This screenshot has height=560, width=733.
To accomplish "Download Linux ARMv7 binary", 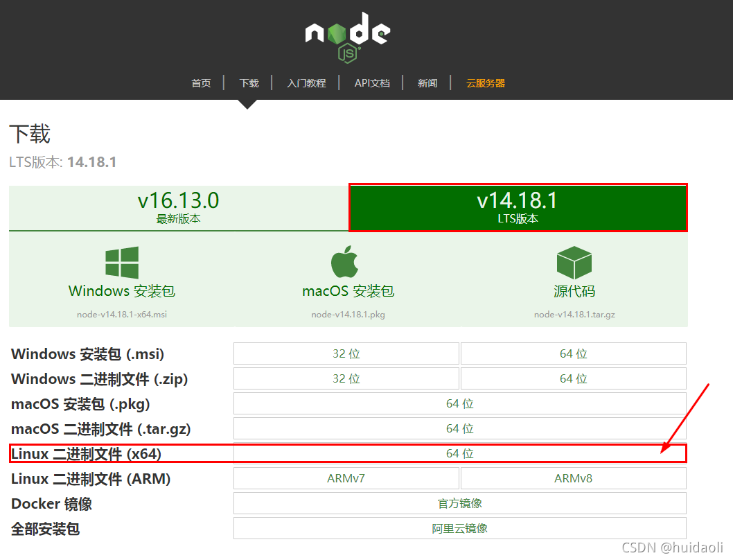I will (346, 478).
